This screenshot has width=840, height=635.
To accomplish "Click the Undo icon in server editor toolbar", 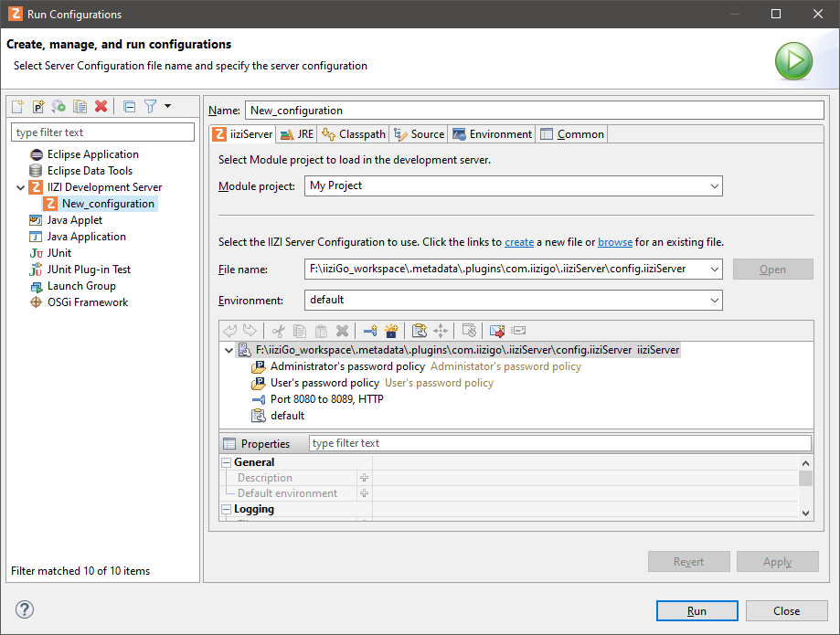I will point(229,331).
